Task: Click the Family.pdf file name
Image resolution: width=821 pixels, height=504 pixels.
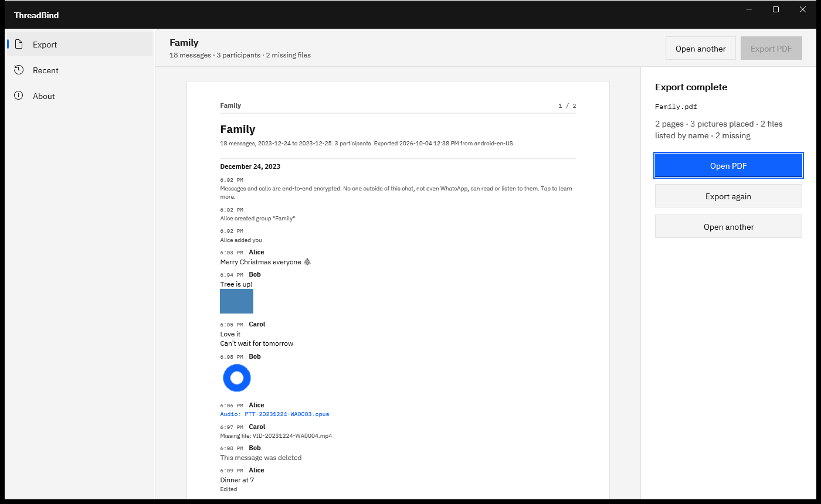Action: point(676,107)
